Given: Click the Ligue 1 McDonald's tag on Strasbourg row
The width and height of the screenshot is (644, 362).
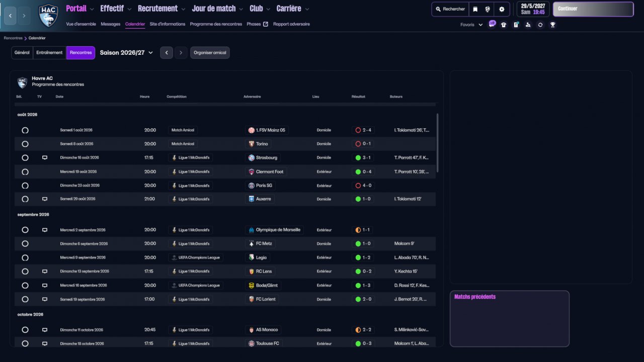Looking at the screenshot, I should pos(190,158).
